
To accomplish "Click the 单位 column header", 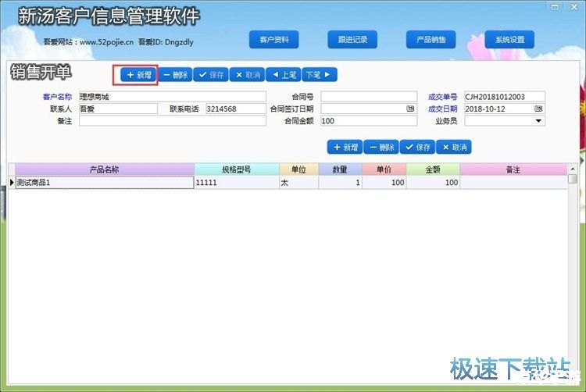I will point(299,169).
